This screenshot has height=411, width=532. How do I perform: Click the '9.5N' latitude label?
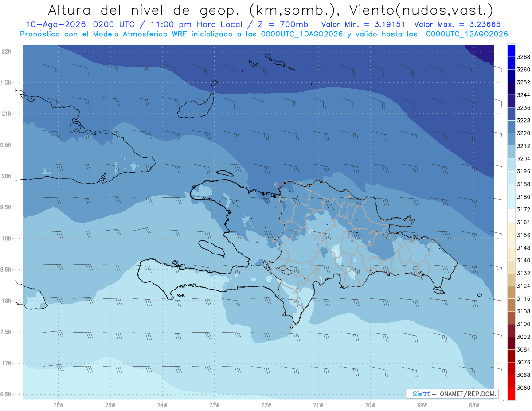(x=7, y=207)
